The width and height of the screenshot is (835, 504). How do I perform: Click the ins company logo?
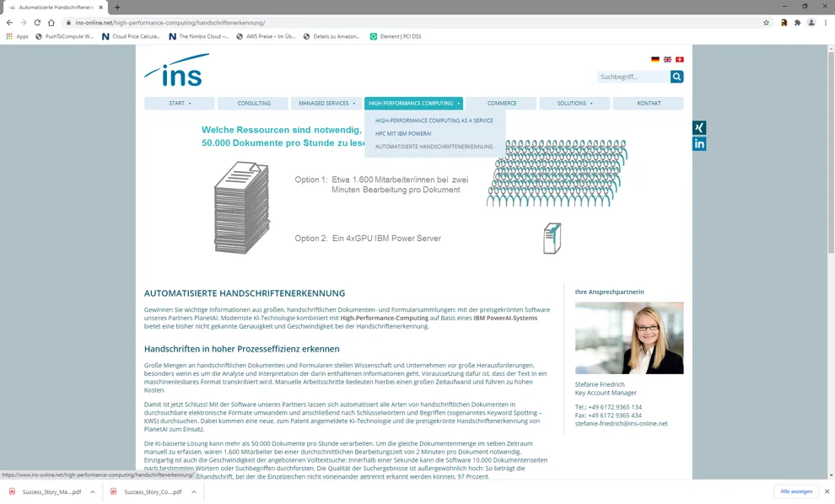pos(177,70)
